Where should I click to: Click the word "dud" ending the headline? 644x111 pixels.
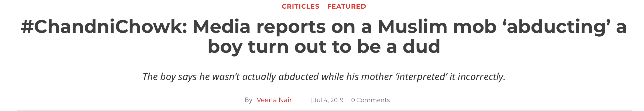(422, 47)
